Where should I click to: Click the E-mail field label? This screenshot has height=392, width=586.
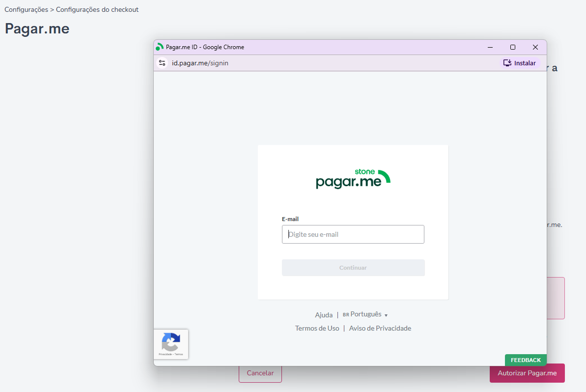pyautogui.click(x=290, y=219)
